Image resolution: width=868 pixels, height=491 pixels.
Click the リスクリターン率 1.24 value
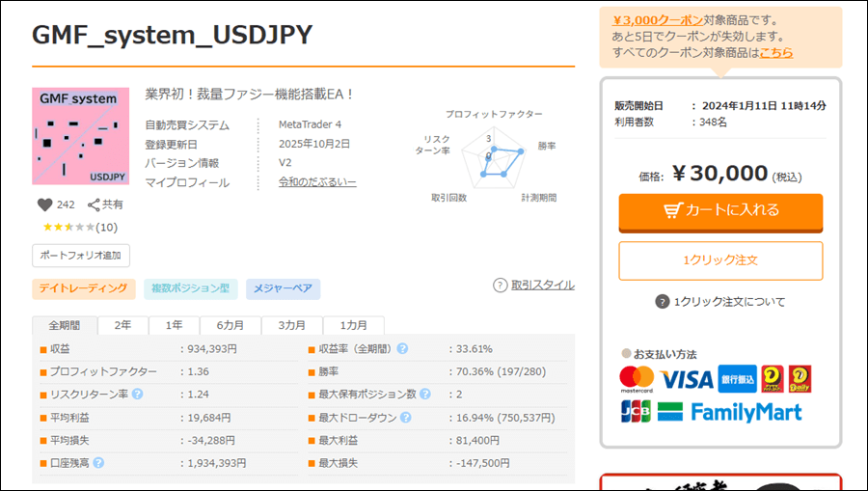click(198, 395)
